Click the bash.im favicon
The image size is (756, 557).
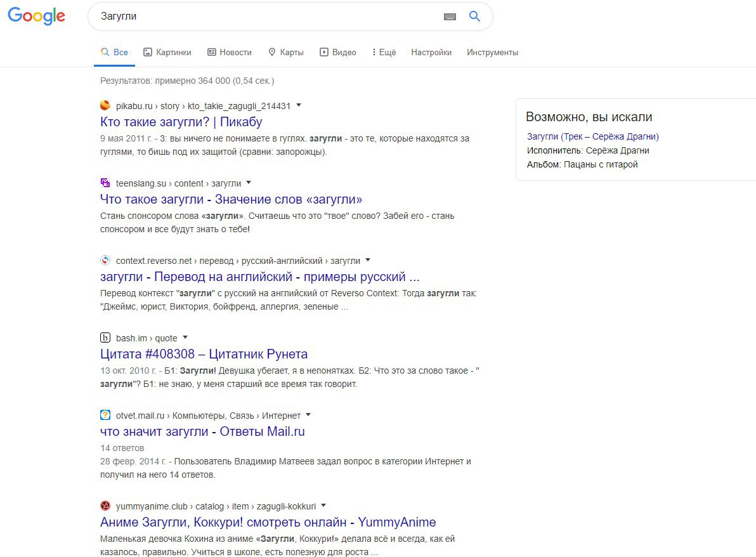tap(105, 337)
